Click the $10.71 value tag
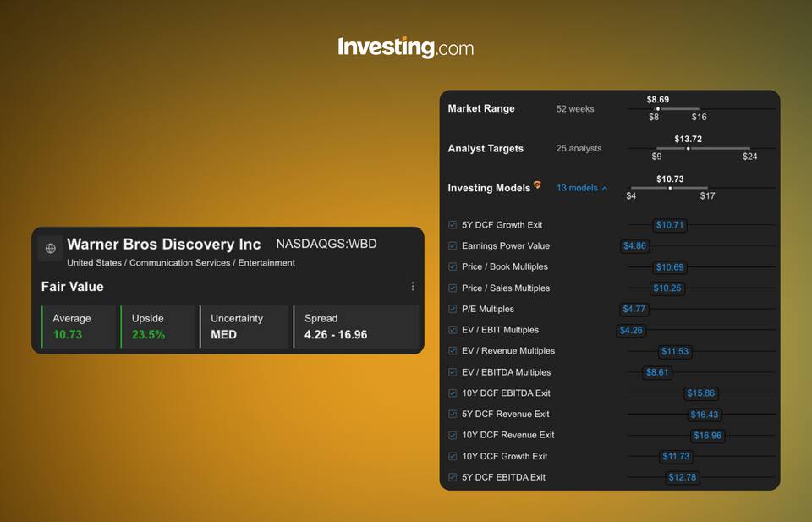This screenshot has height=522, width=812. click(x=670, y=225)
